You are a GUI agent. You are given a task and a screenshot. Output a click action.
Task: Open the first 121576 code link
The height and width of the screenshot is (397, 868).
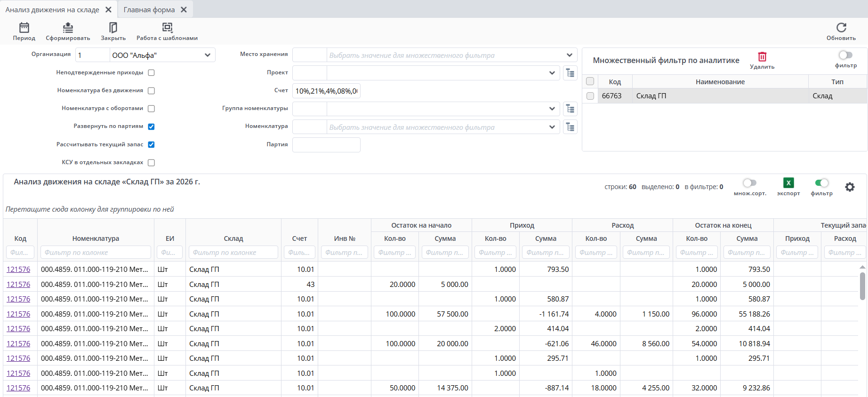coord(18,270)
